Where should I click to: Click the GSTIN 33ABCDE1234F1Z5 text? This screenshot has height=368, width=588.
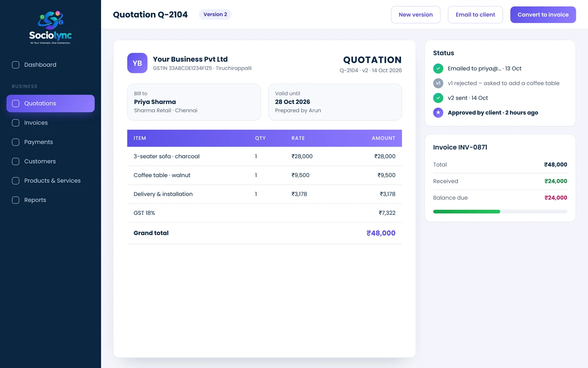click(x=182, y=68)
